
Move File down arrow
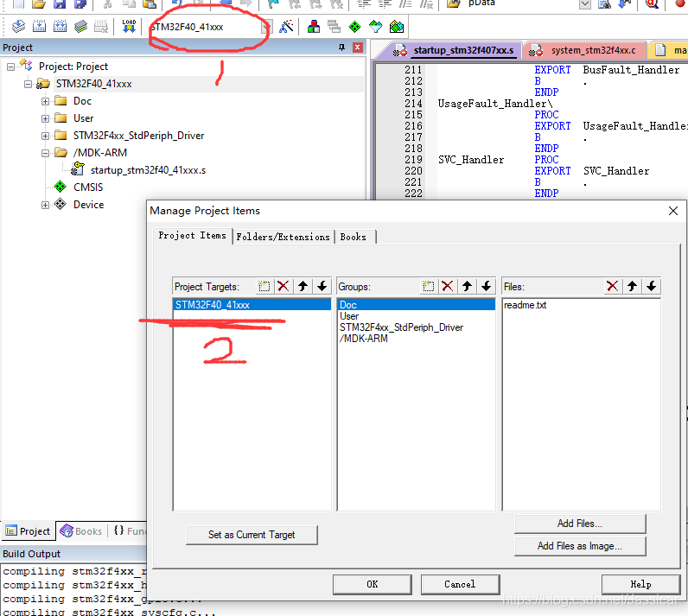tap(651, 286)
